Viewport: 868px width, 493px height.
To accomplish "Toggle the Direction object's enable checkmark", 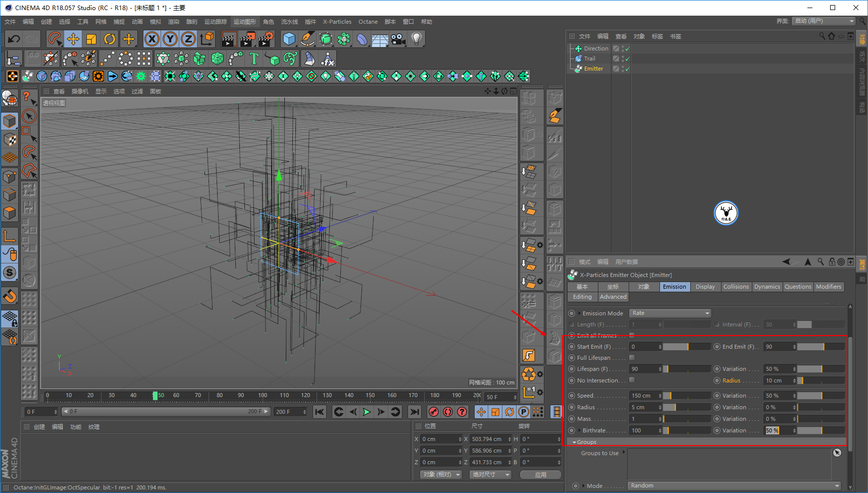I will click(x=627, y=49).
